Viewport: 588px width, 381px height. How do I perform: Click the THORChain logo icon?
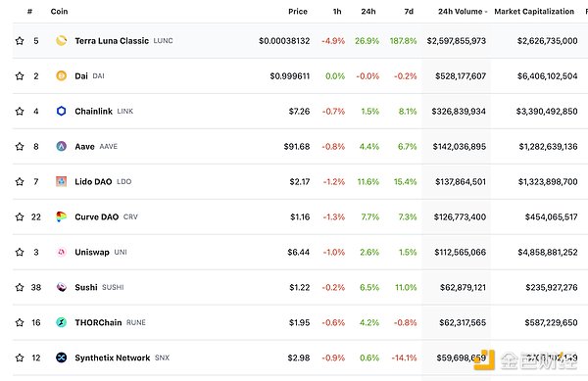tap(61, 322)
